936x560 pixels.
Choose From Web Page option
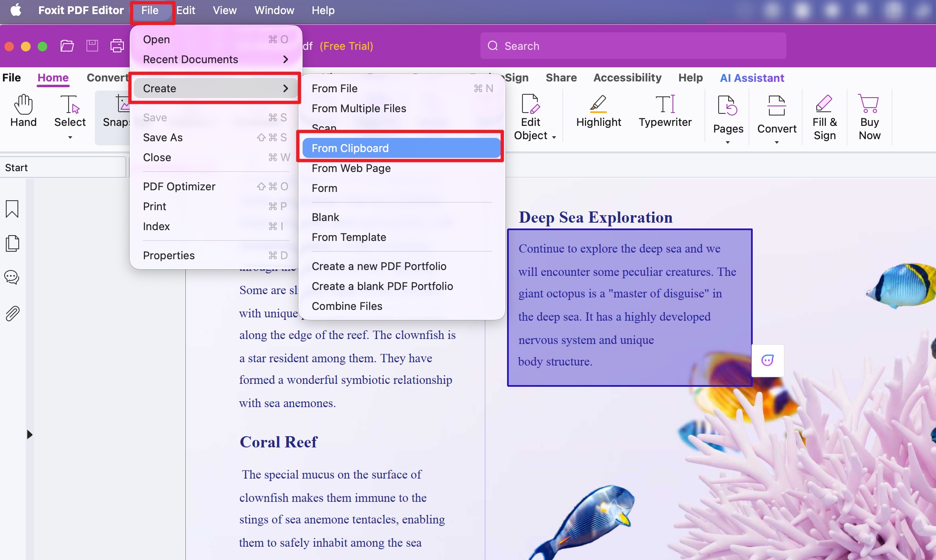coord(401,168)
